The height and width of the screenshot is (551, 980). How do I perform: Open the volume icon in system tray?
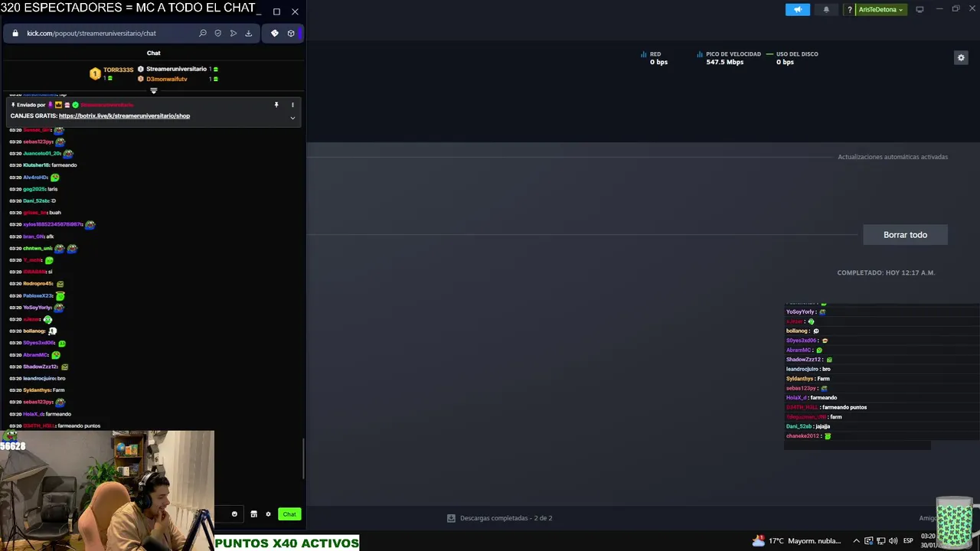(892, 541)
